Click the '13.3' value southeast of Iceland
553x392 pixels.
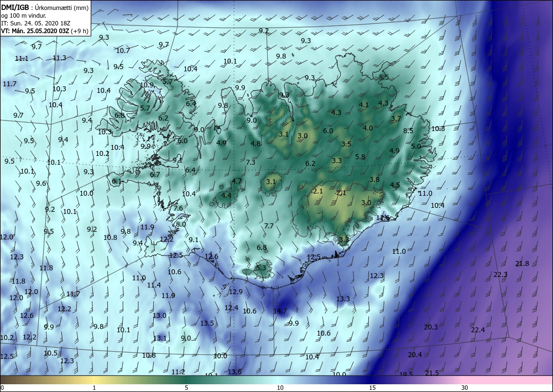coord(343,299)
